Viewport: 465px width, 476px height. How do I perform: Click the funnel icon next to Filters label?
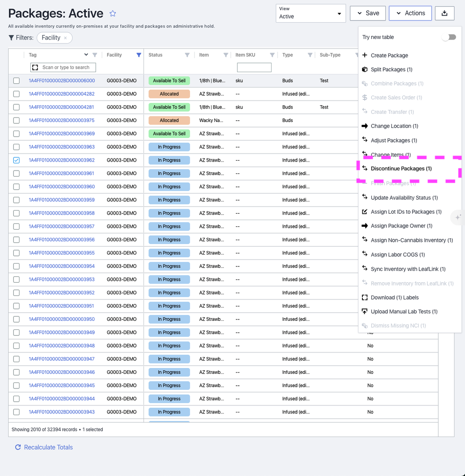coord(11,38)
